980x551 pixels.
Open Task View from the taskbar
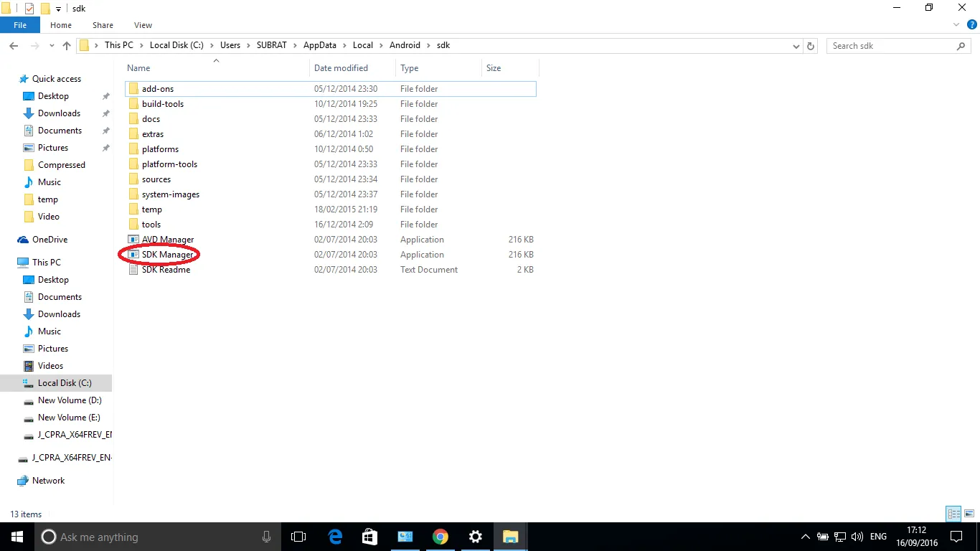tap(298, 537)
